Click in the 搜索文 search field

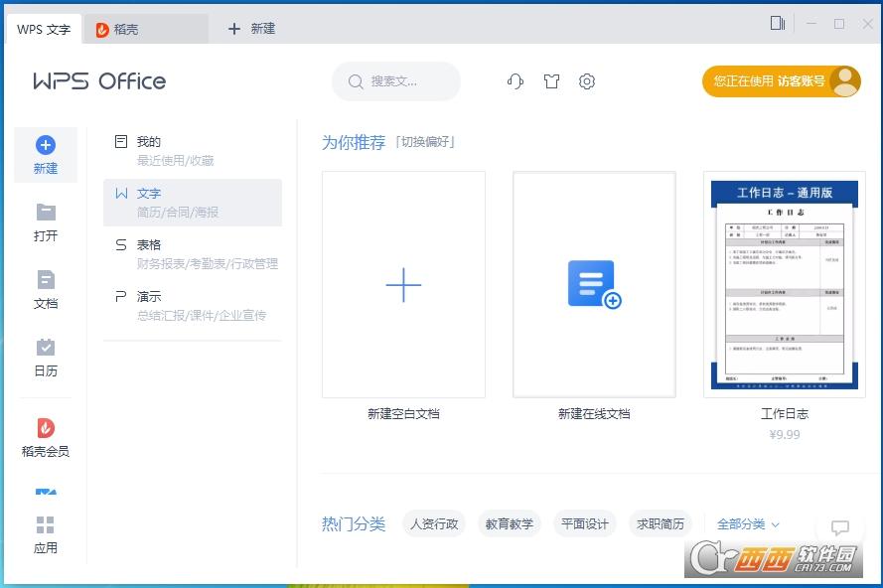point(396,81)
